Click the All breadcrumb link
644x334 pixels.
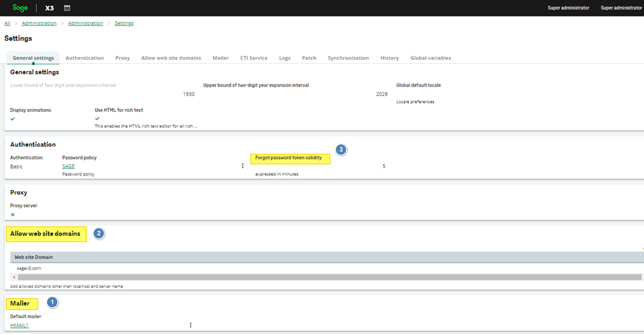coord(8,23)
